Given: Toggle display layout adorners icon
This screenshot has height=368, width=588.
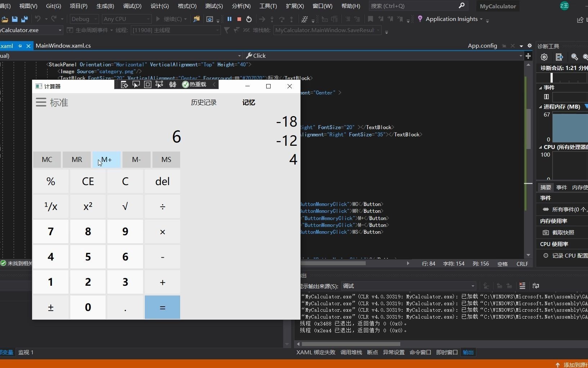Looking at the screenshot, I should click(x=147, y=84).
